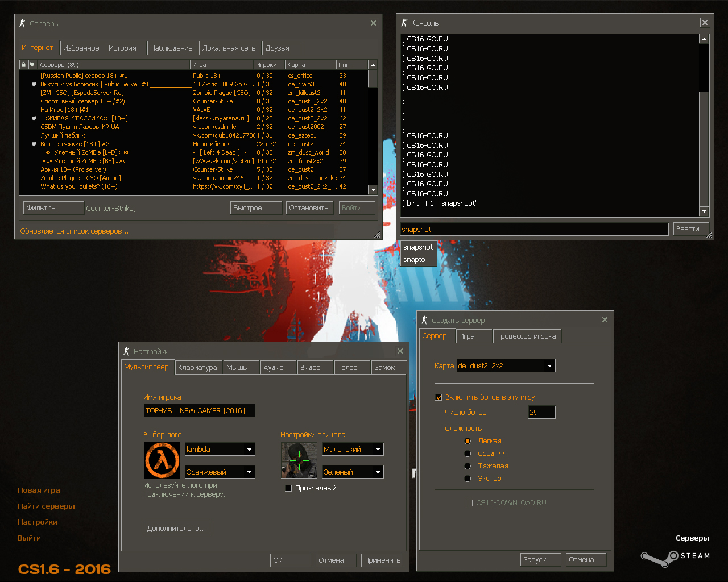Click Найти серверы menu link

coord(46,506)
